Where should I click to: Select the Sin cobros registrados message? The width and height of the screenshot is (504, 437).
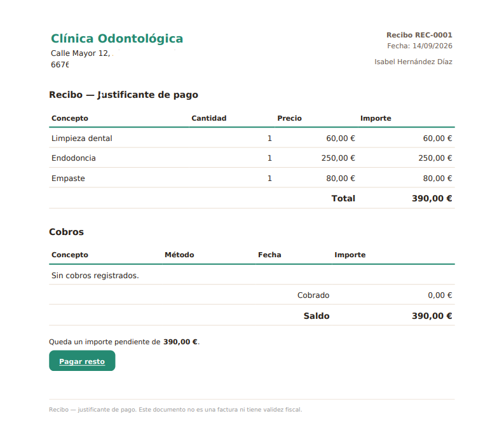click(x=95, y=276)
